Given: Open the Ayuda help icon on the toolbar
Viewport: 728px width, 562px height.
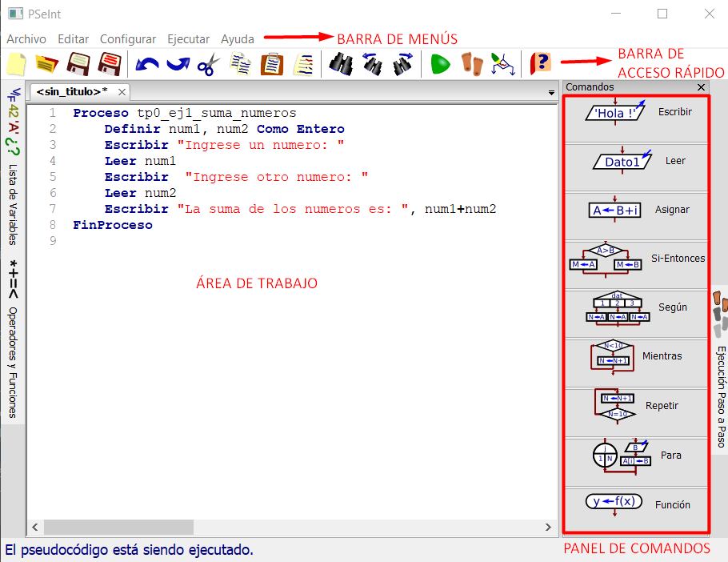Looking at the screenshot, I should click(540, 65).
